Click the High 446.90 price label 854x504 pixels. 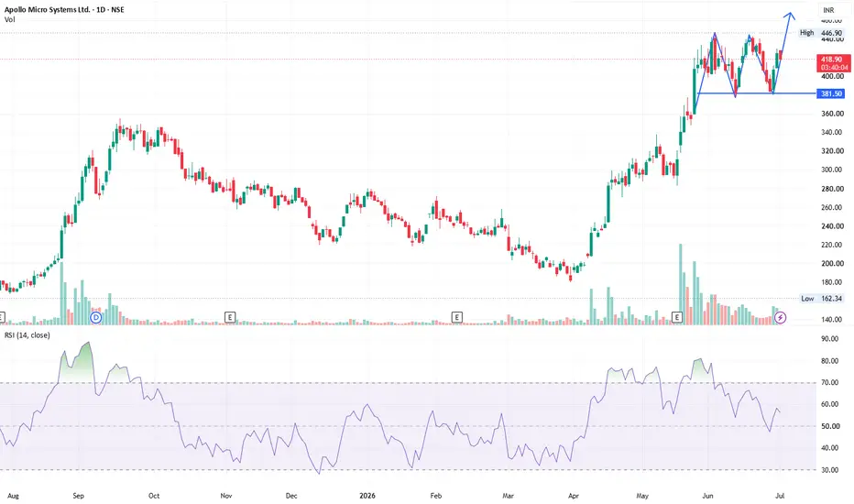coord(821,33)
